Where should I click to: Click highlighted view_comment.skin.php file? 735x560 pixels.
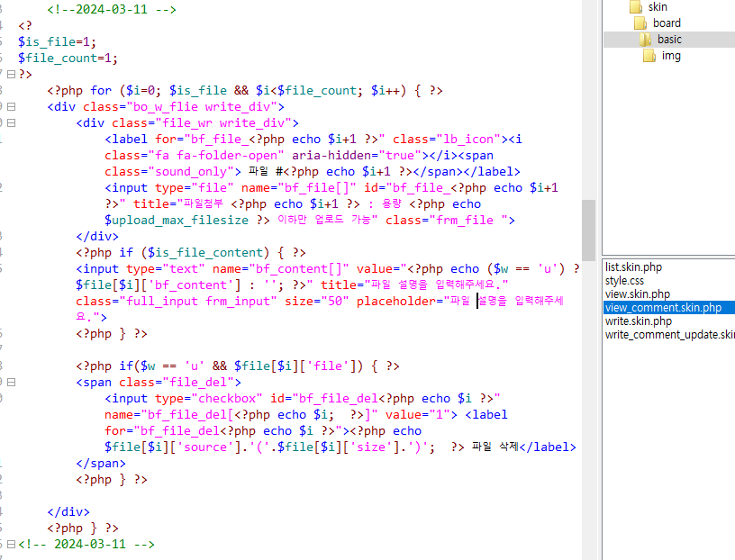coord(663,308)
